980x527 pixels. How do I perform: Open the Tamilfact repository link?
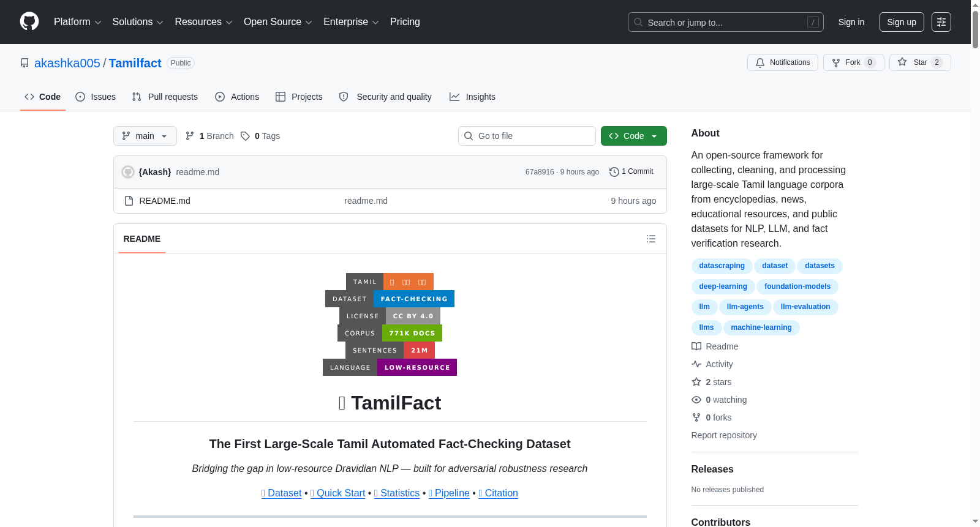coord(135,63)
